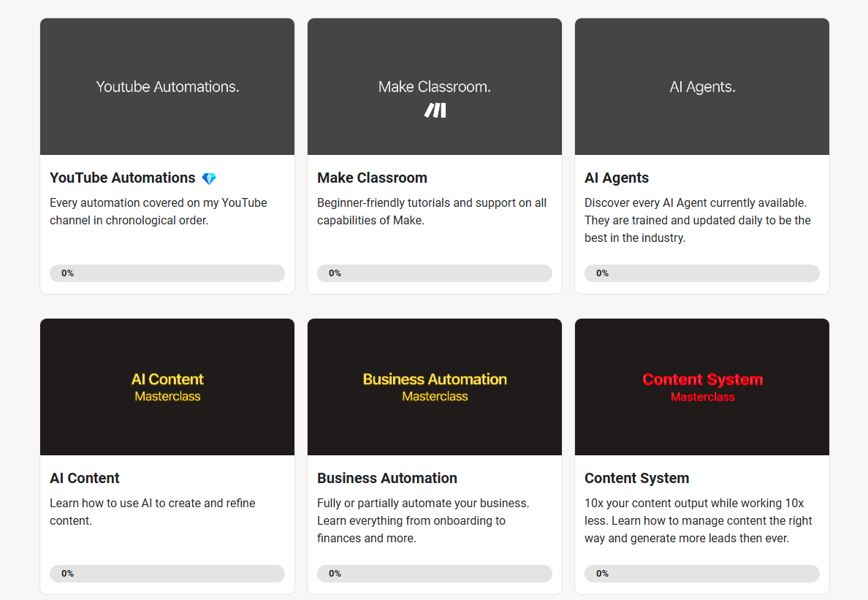Click the YouTube Automations progress bar
868x600 pixels.
click(x=167, y=273)
